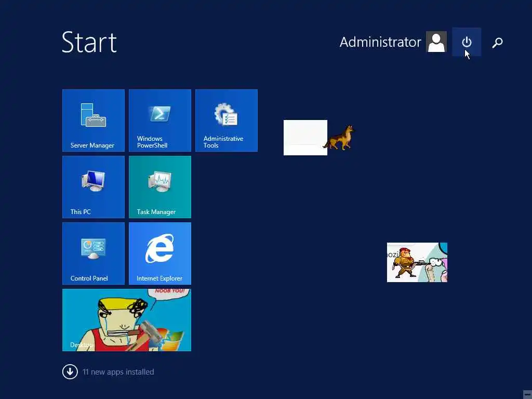Click the German shepherd dog image
Screen dimensions: 532x399
339,137
